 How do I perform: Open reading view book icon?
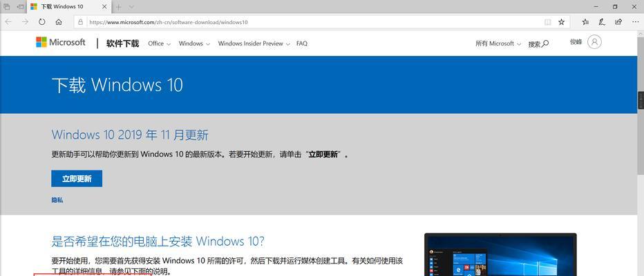[547, 22]
